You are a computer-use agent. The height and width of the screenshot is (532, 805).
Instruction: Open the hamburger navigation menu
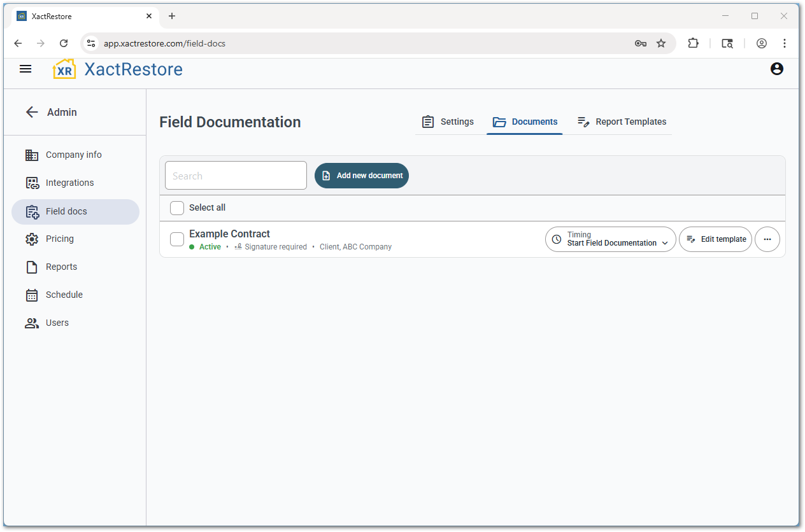25,69
